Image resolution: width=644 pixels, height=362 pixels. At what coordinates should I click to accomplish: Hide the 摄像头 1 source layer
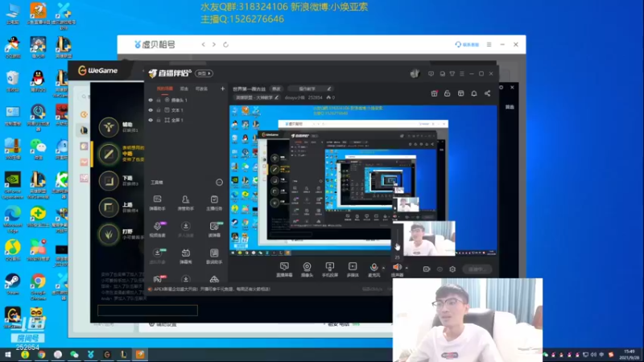click(151, 100)
